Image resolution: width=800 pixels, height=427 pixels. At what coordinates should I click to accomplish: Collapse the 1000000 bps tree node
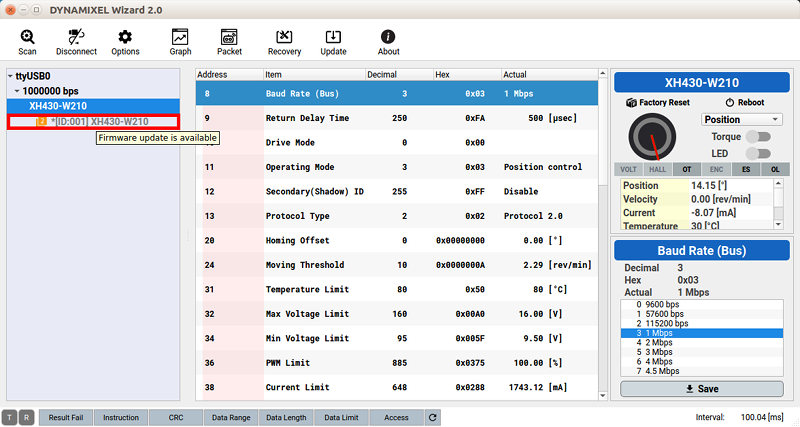tap(17, 91)
